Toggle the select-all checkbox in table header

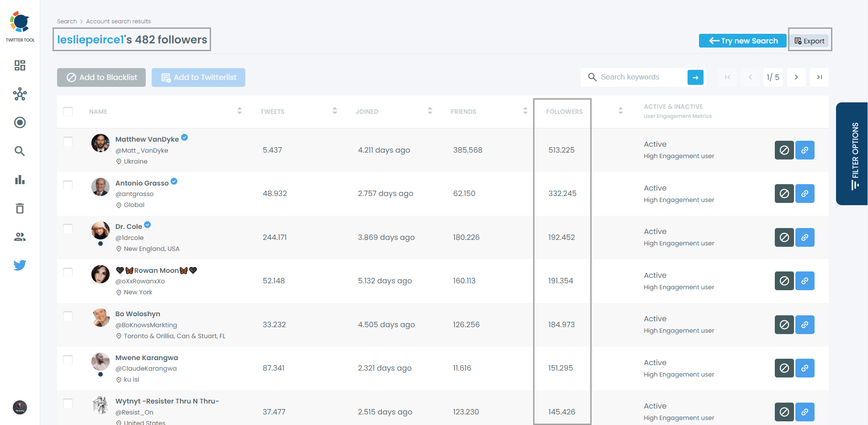pyautogui.click(x=68, y=112)
